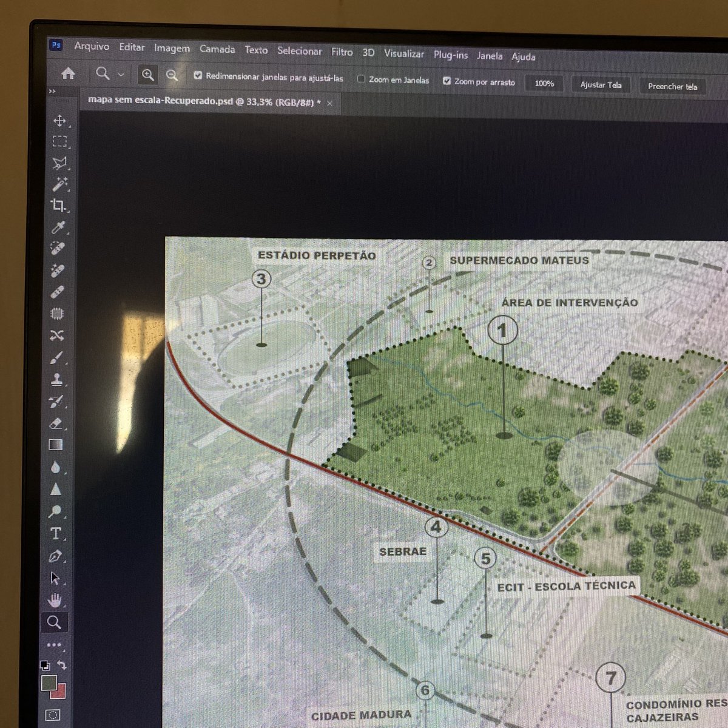The height and width of the screenshot is (728, 728).
Task: Open the Janela menu
Action: click(x=490, y=56)
